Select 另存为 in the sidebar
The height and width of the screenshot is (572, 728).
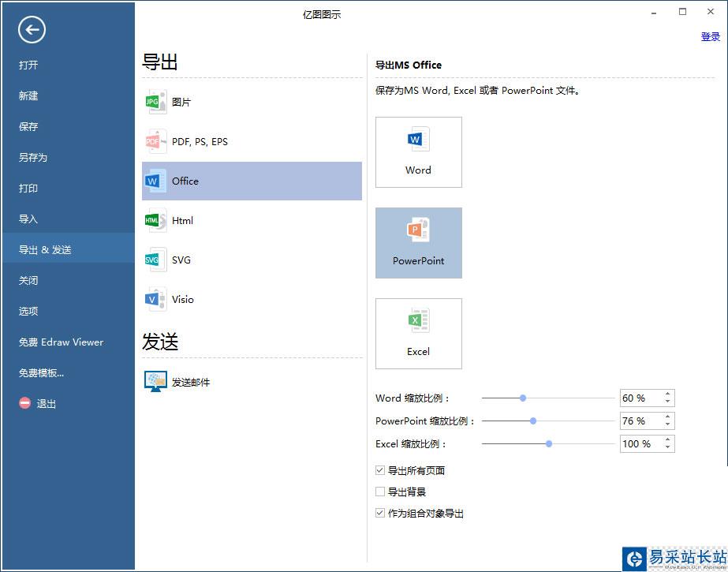click(x=69, y=157)
